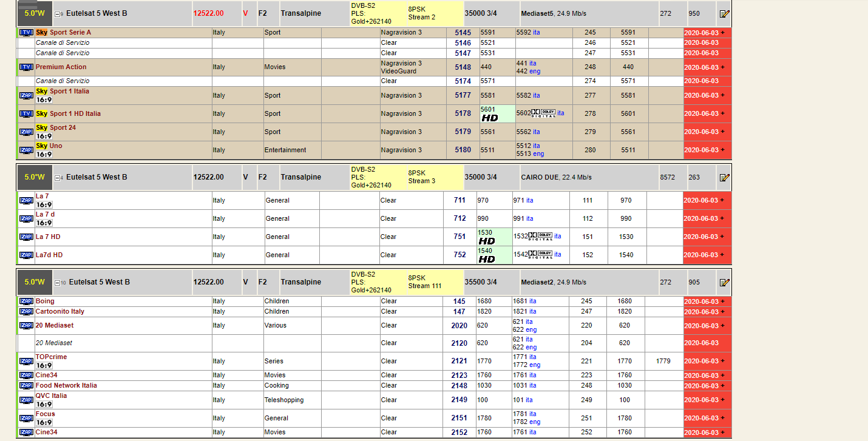This screenshot has height=441, width=868.
Task: Open the Premium Action channel link
Action: tap(61, 67)
